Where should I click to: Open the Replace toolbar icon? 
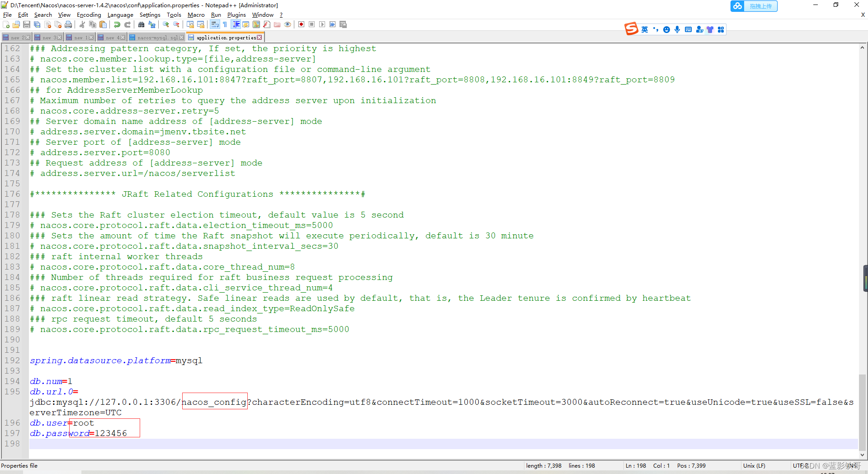[152, 24]
